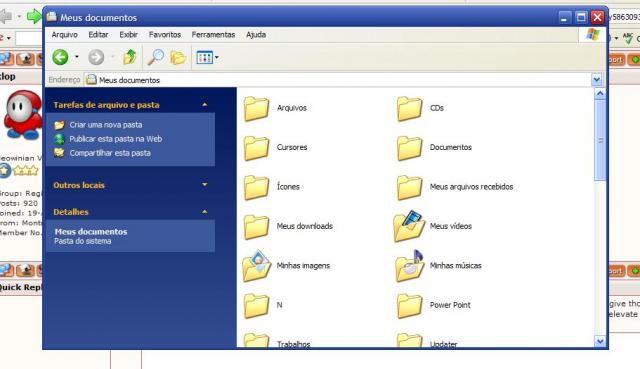This screenshot has height=369, width=640.
Task: Open the Search magnifier tool
Action: click(156, 57)
